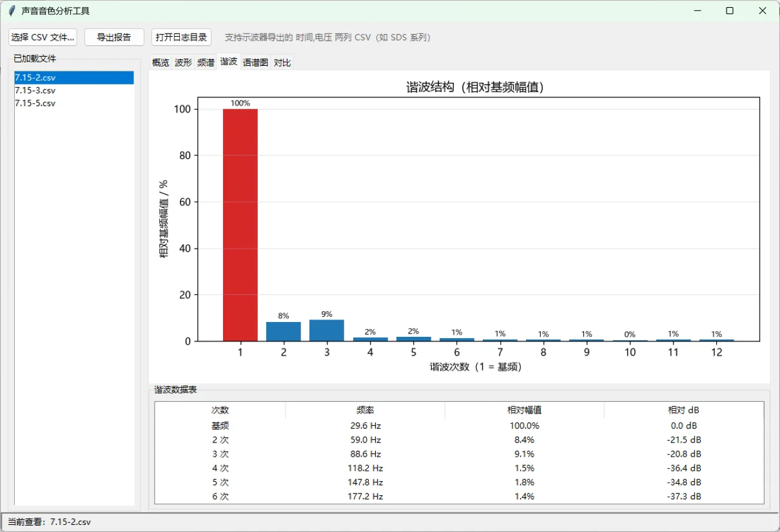Go to the 语谱图 tab
The image size is (780, 532).
tap(255, 62)
